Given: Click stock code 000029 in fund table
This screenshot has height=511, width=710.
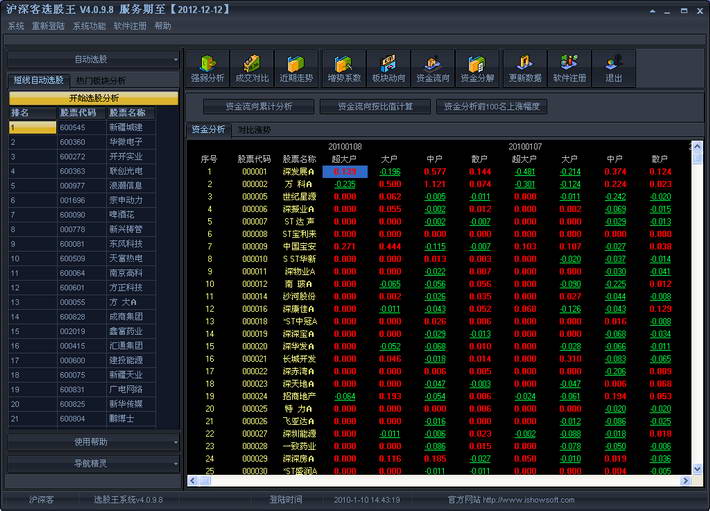Looking at the screenshot, I should point(254,459).
